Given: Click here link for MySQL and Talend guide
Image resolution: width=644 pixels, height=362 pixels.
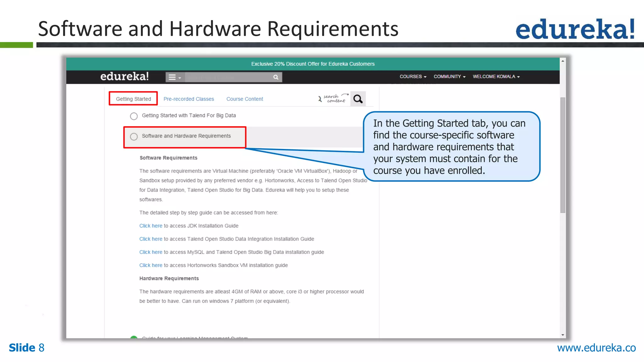Looking at the screenshot, I should 151,252.
